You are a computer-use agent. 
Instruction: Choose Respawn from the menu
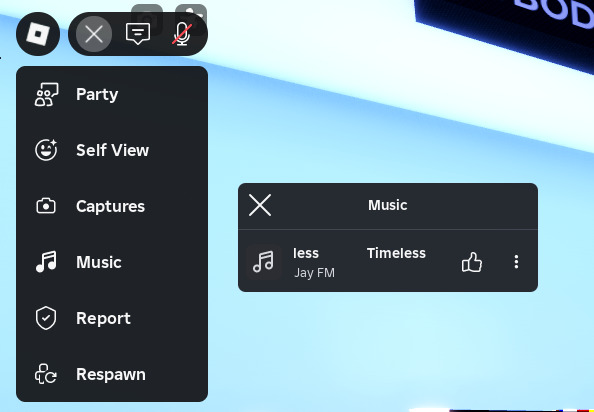click(x=112, y=374)
